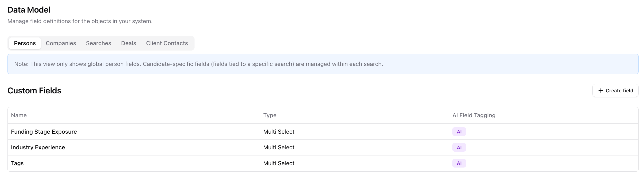Click Multi Select type of Industry Experience
This screenshot has height=176, width=644.
point(279,148)
